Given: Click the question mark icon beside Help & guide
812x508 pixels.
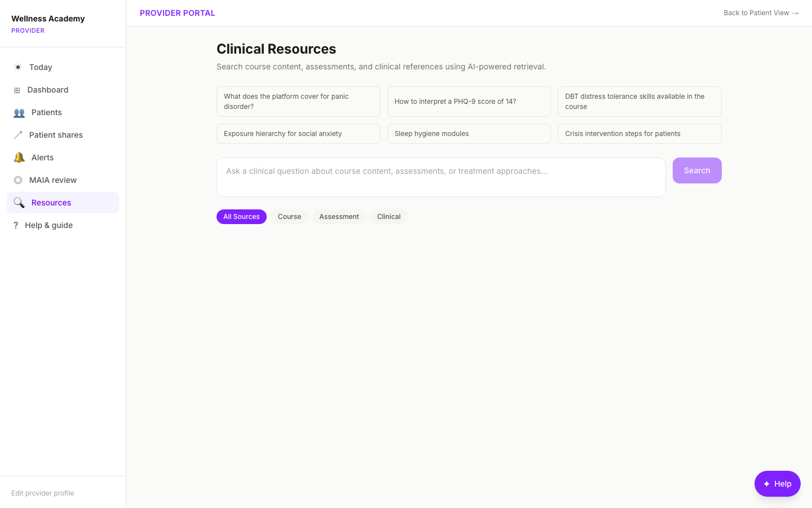Looking at the screenshot, I should pos(16,225).
